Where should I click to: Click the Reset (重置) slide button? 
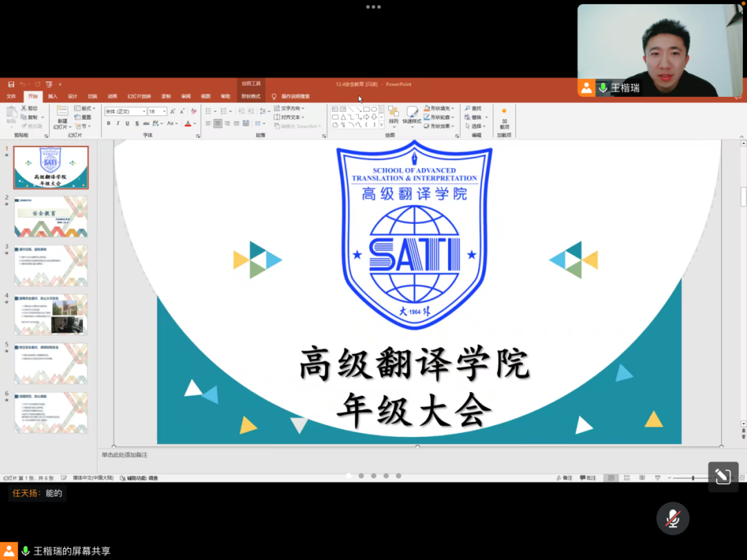[84, 118]
